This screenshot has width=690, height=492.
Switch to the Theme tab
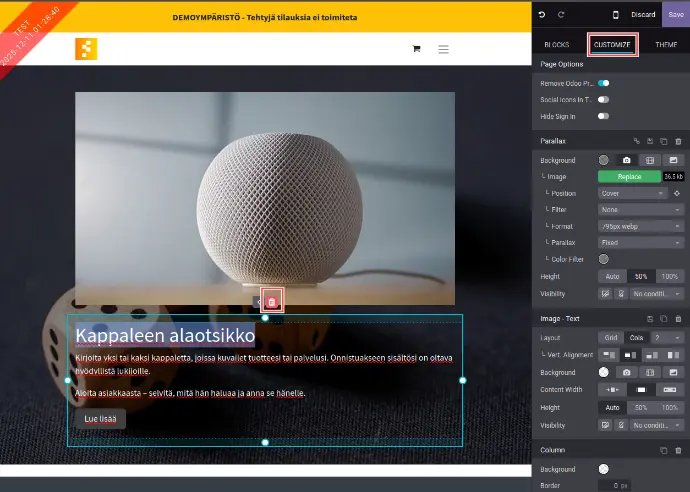tap(666, 45)
